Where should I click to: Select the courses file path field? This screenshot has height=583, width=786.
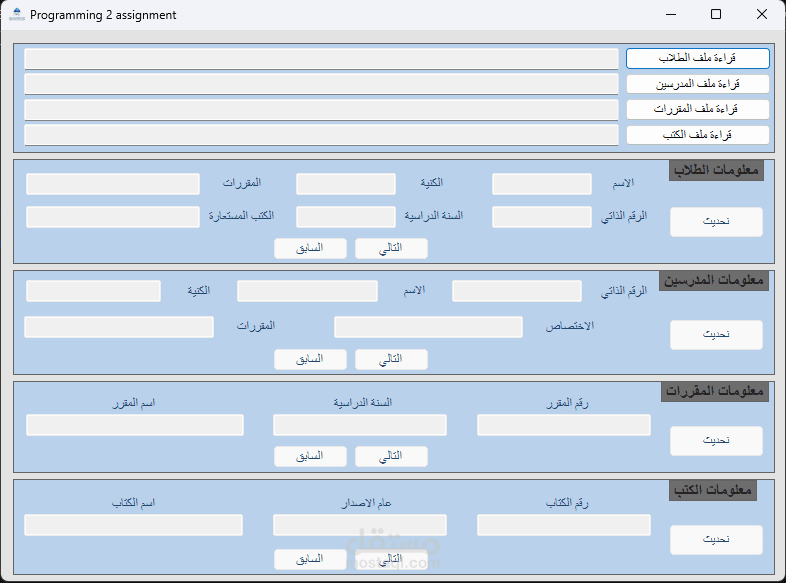321,110
